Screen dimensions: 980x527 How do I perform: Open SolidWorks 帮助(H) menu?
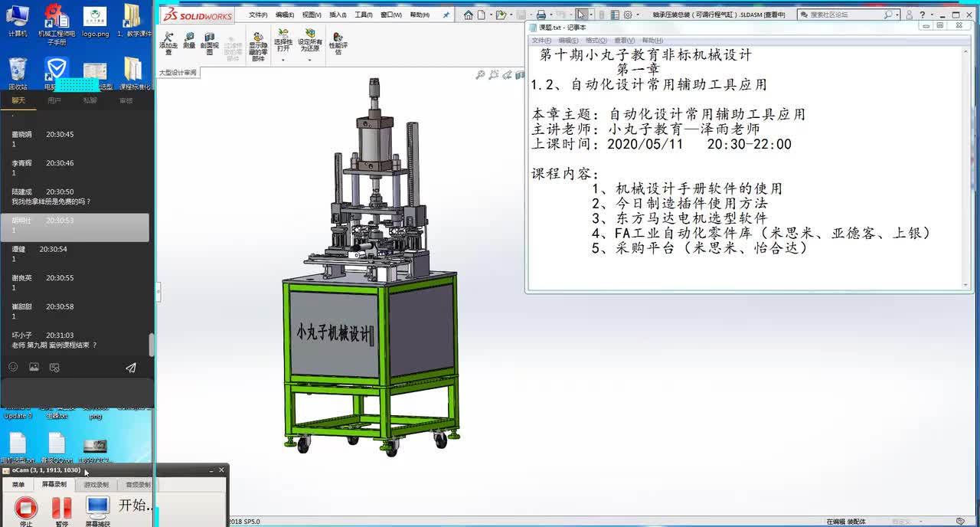(x=420, y=15)
